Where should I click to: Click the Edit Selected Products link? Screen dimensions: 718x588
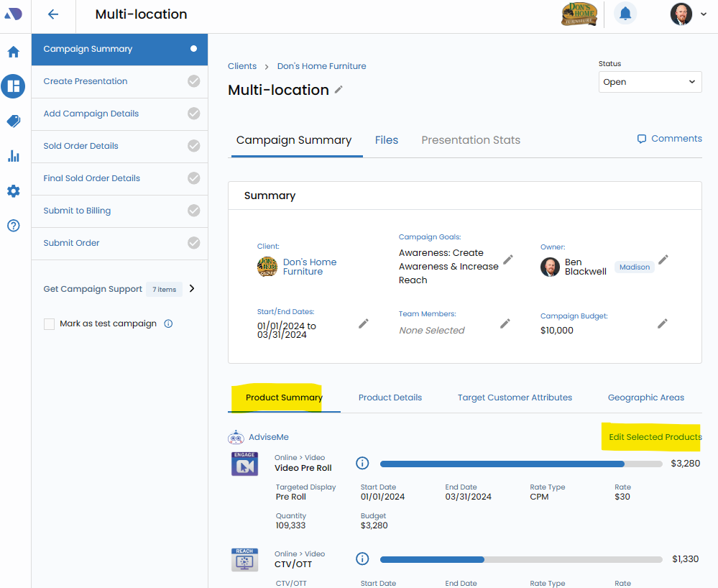coord(655,437)
